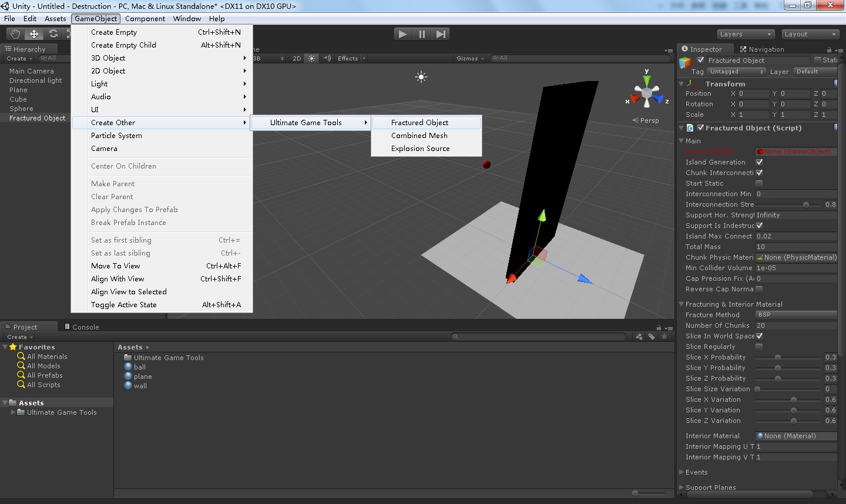
Task: Toggle scene audio speaker icon
Action: (327, 58)
